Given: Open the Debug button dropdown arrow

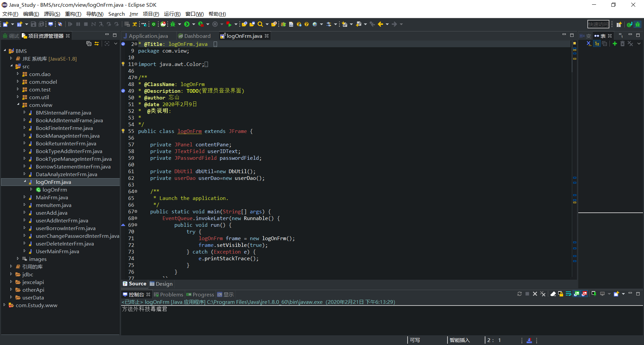Looking at the screenshot, I should (x=179, y=24).
